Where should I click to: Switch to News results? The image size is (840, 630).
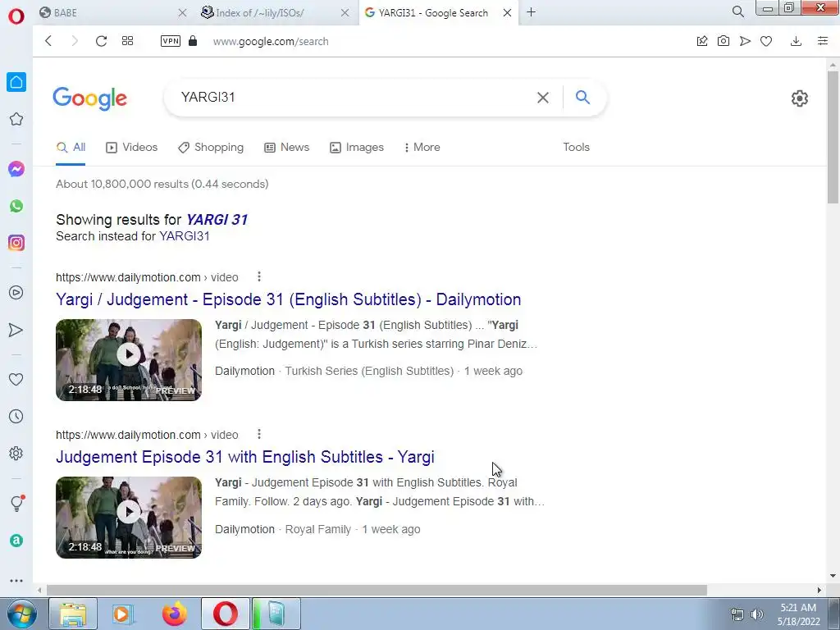click(286, 148)
